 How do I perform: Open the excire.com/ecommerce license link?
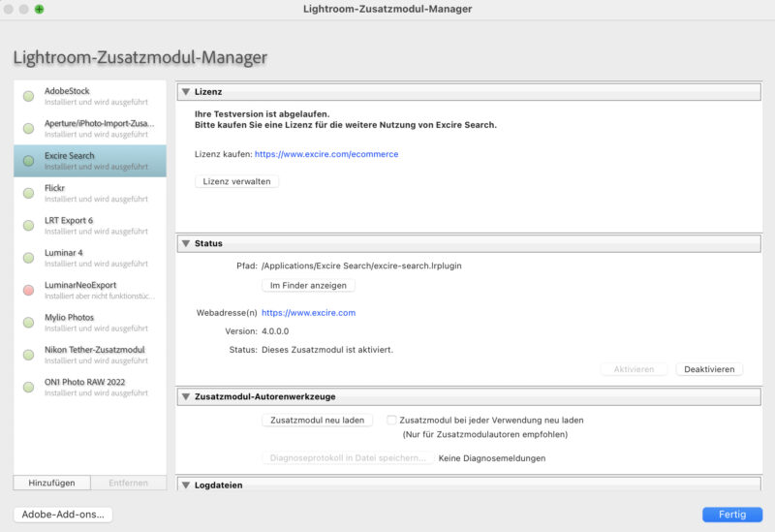[326, 154]
